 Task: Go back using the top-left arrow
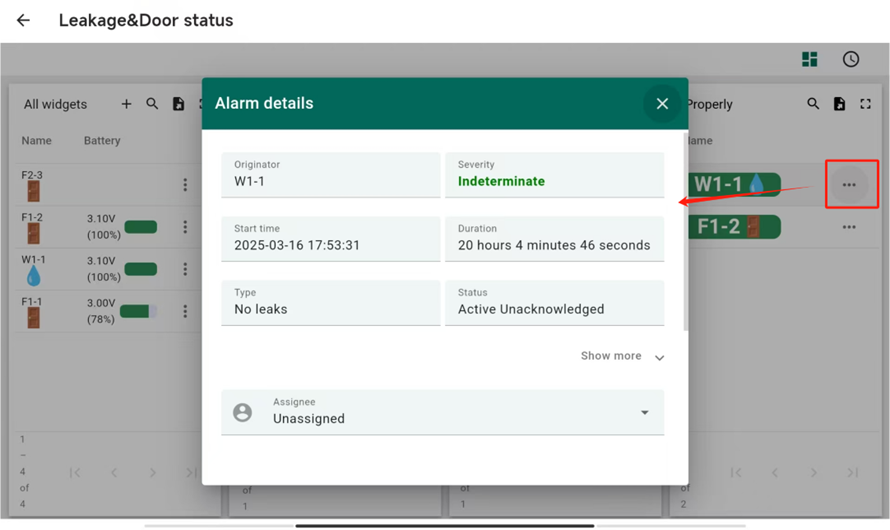pos(23,20)
